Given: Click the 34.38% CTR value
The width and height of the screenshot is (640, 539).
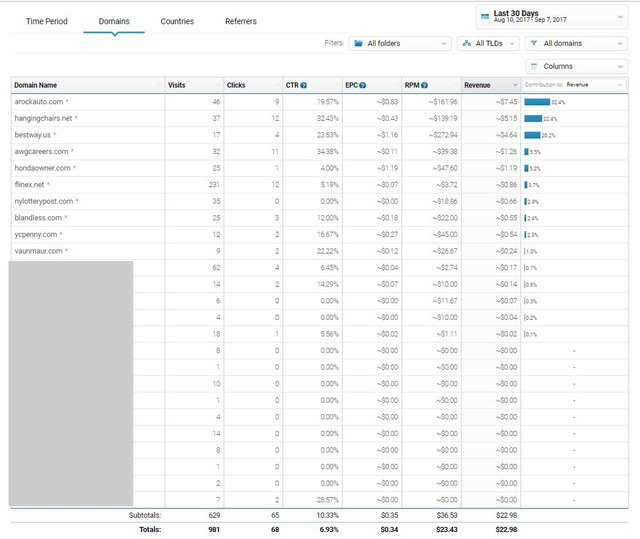Looking at the screenshot, I should (328, 151).
